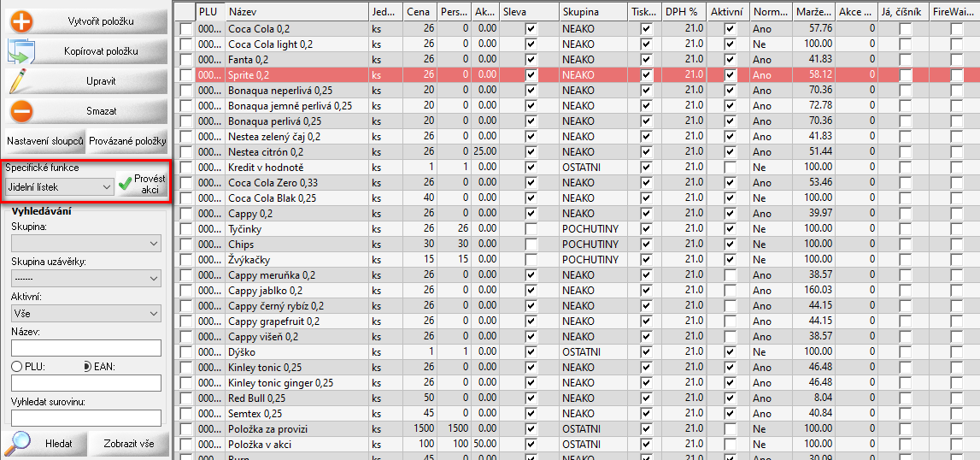Click the Vyhledat surovinu input field
Image resolution: width=980 pixels, height=460 pixels.
tap(85, 417)
